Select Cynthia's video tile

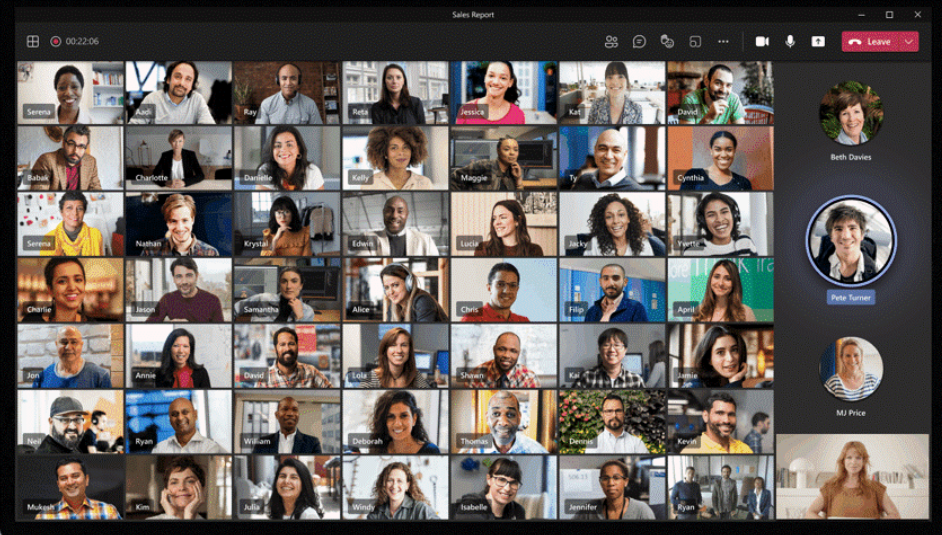coord(721,159)
